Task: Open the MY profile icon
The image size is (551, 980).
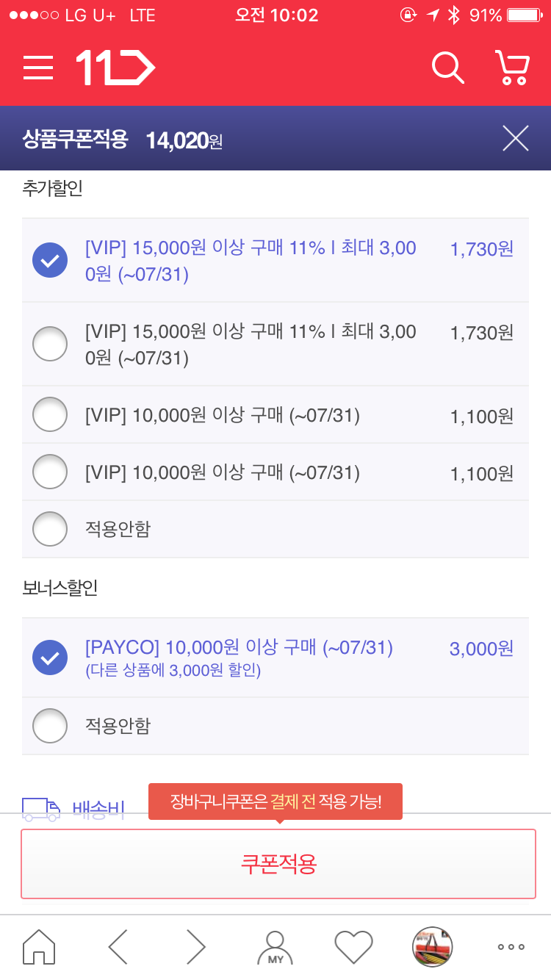Action: (275, 946)
